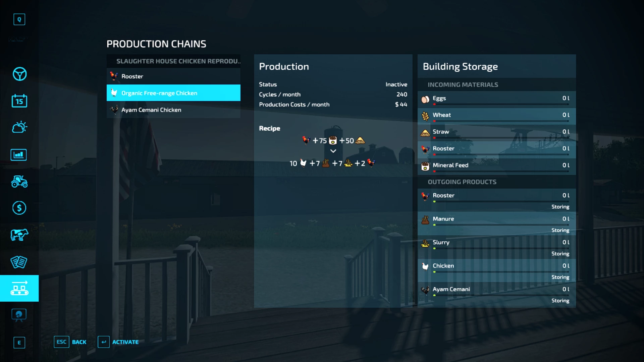The width and height of the screenshot is (644, 362).
Task: Check the weather forecast icon
Action: (19, 127)
